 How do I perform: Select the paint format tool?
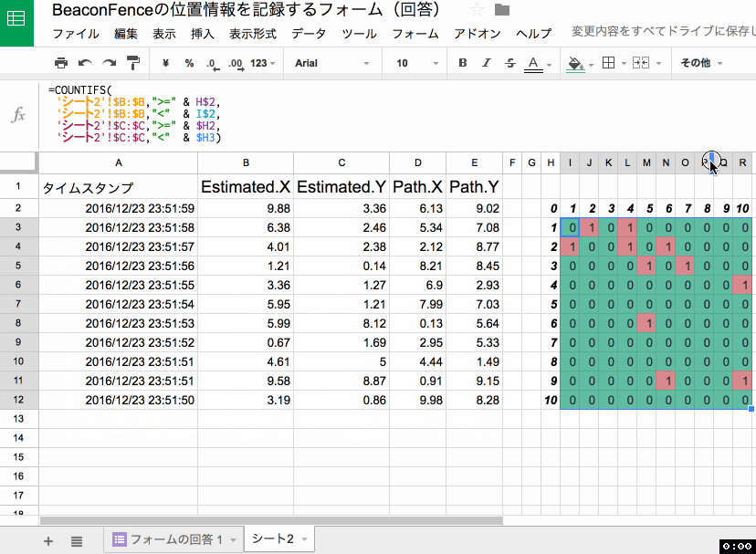click(133, 63)
